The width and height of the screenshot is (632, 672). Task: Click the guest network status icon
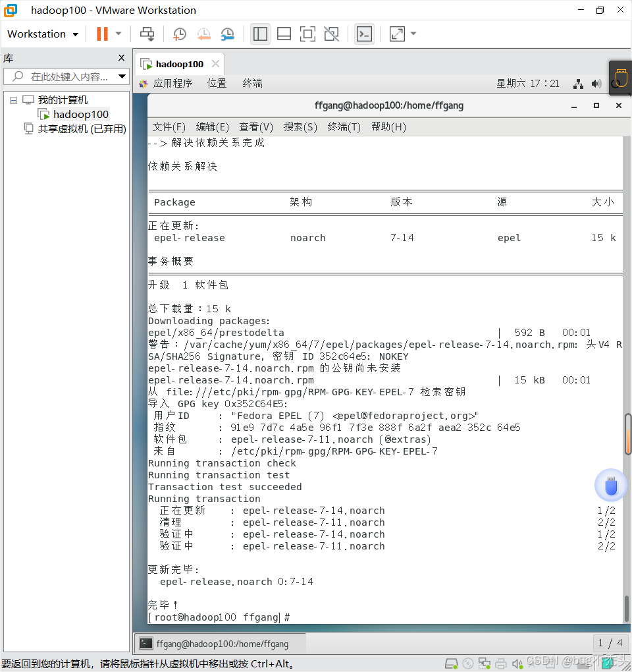(578, 84)
